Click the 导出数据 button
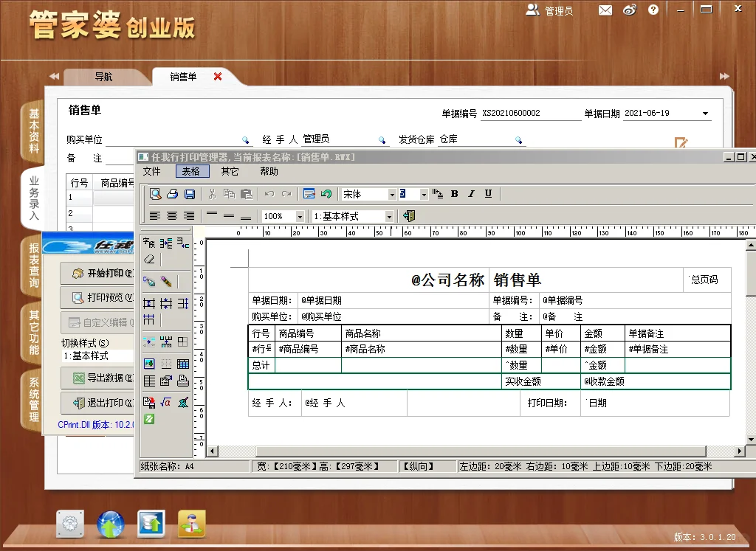Image resolution: width=756 pixels, height=551 pixels. (97, 378)
